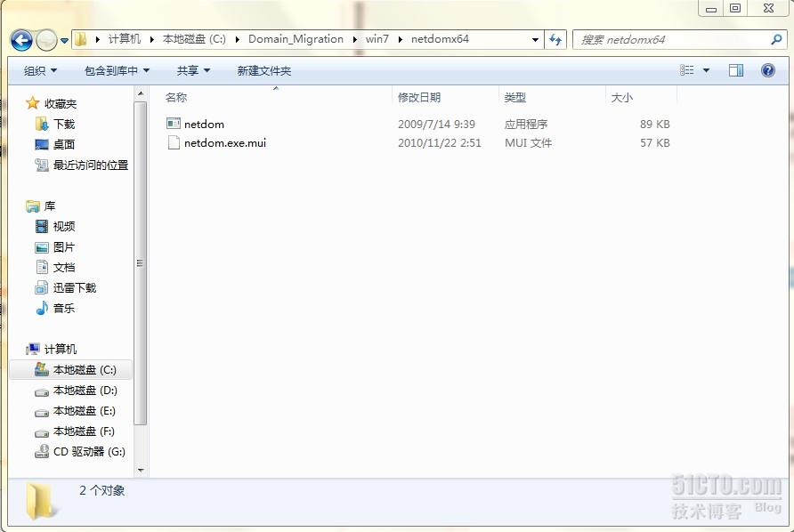Maximize the Explorer window
Viewport: 794px width, 532px height.
click(x=735, y=8)
